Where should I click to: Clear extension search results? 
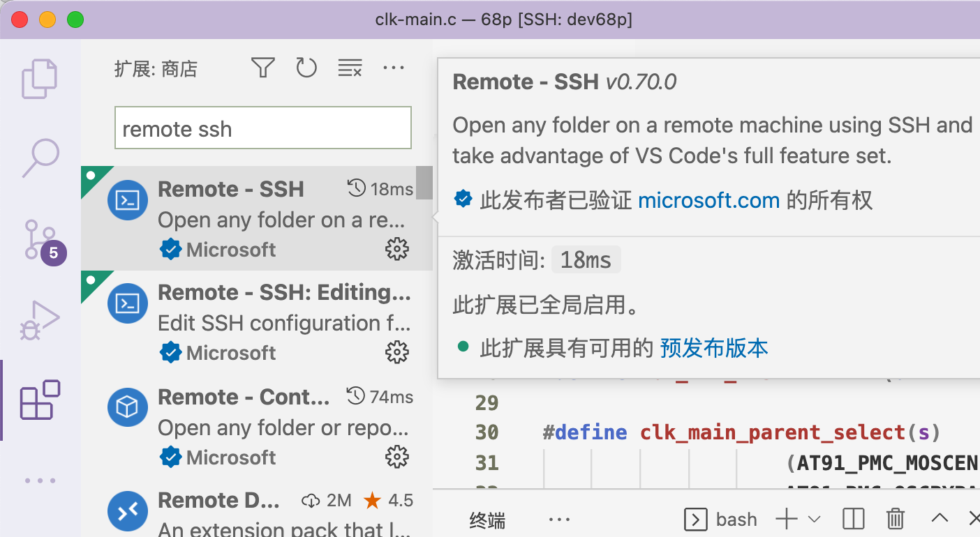pos(350,68)
